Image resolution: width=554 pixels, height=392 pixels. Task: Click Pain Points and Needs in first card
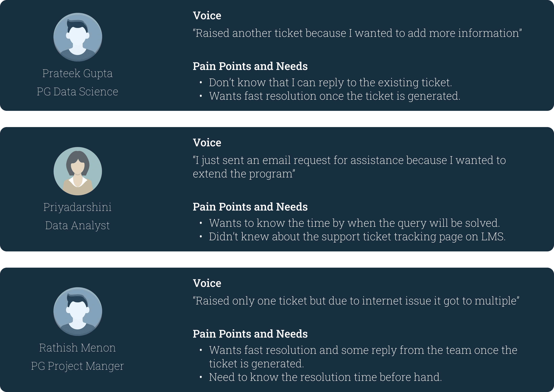pos(250,66)
